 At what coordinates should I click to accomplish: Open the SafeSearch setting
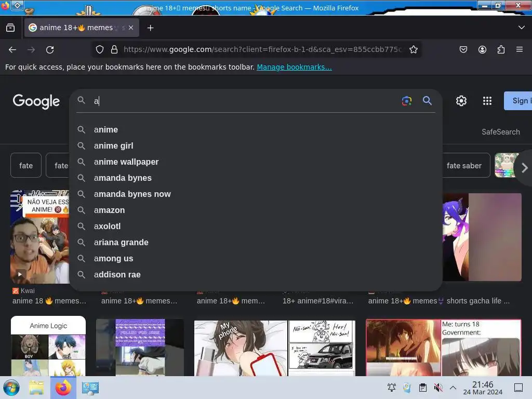500,132
